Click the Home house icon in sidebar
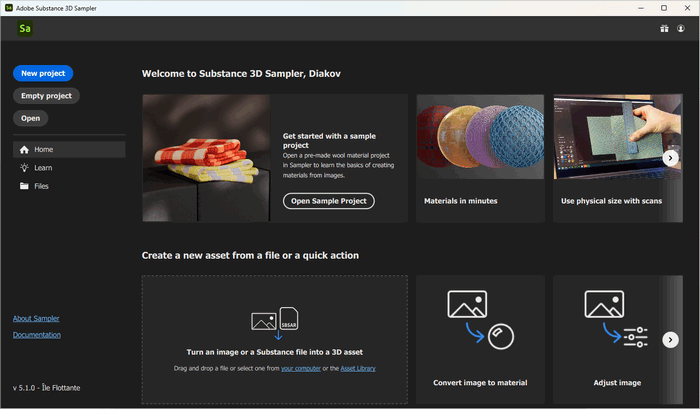Viewport: 700px width, 409px height. tap(24, 150)
